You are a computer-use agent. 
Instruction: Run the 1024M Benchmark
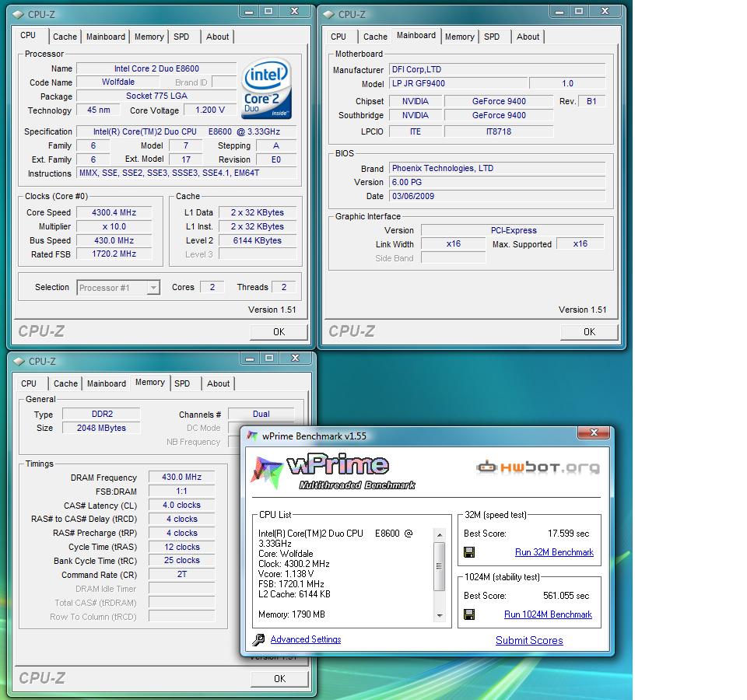(x=549, y=614)
